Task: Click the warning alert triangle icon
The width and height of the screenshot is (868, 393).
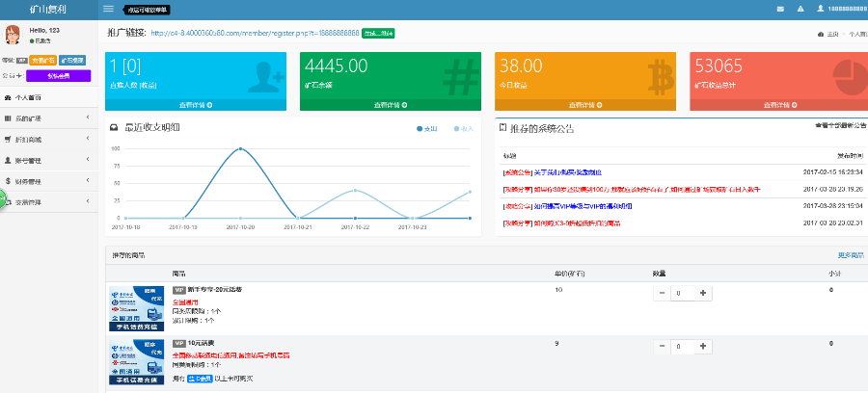Action: click(x=800, y=9)
